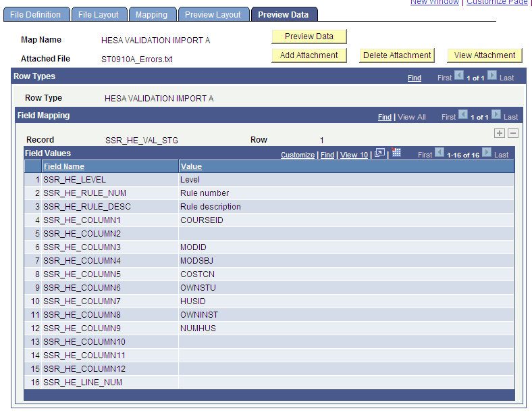The height and width of the screenshot is (415, 532).
Task: Select SSR_HE_COLUMN8 field name cell
Action: click(x=110, y=315)
